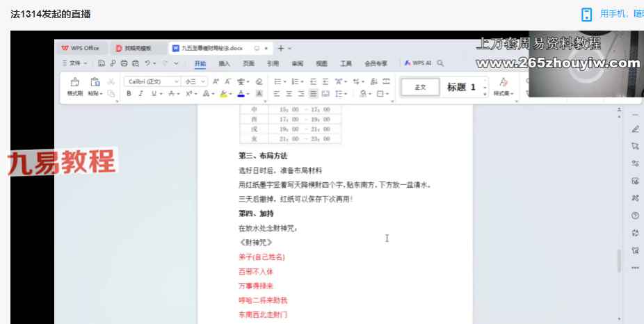Click the WPS AI button

click(418, 63)
